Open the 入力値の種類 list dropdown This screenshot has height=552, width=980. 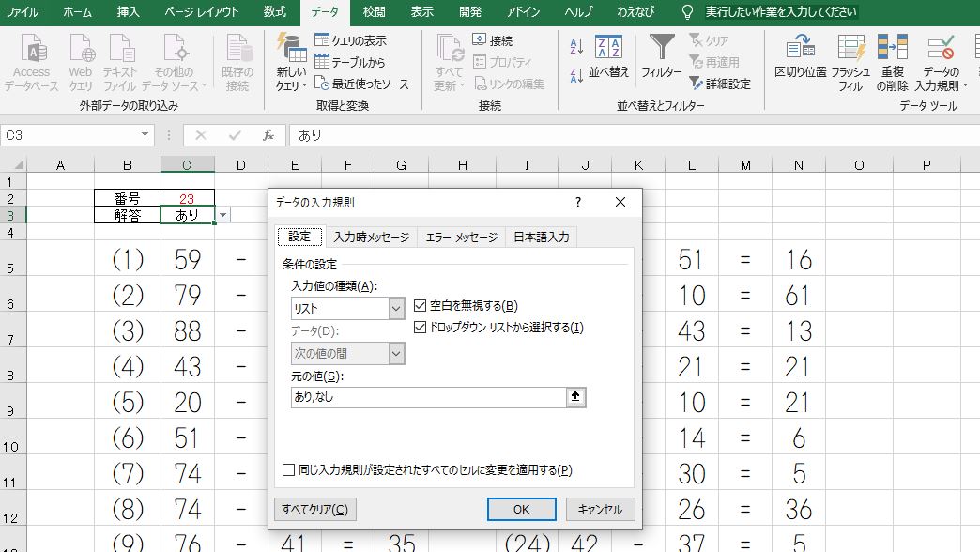click(x=396, y=308)
